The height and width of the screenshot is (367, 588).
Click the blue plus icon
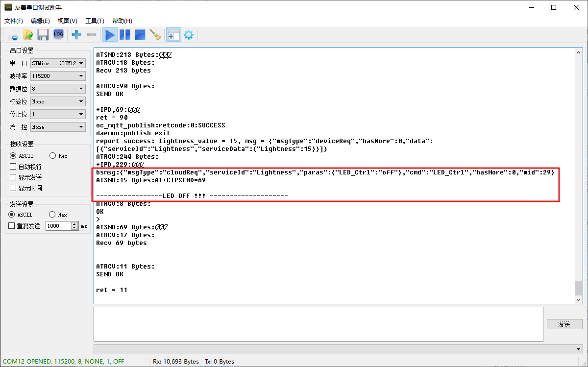coord(76,35)
